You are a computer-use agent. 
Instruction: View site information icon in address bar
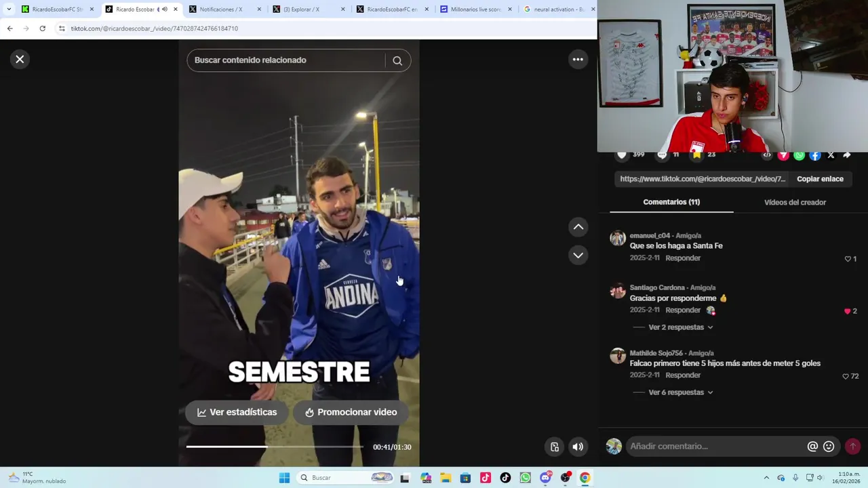tap(62, 28)
